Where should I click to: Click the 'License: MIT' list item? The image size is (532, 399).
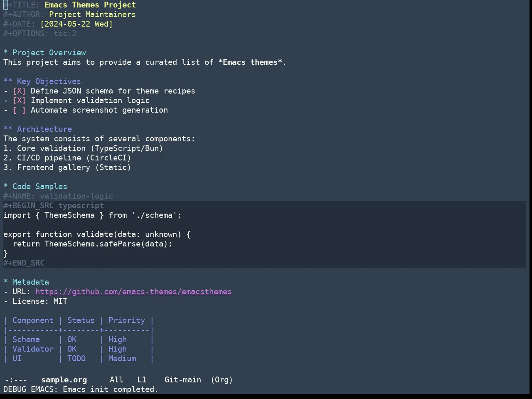[x=35, y=301]
